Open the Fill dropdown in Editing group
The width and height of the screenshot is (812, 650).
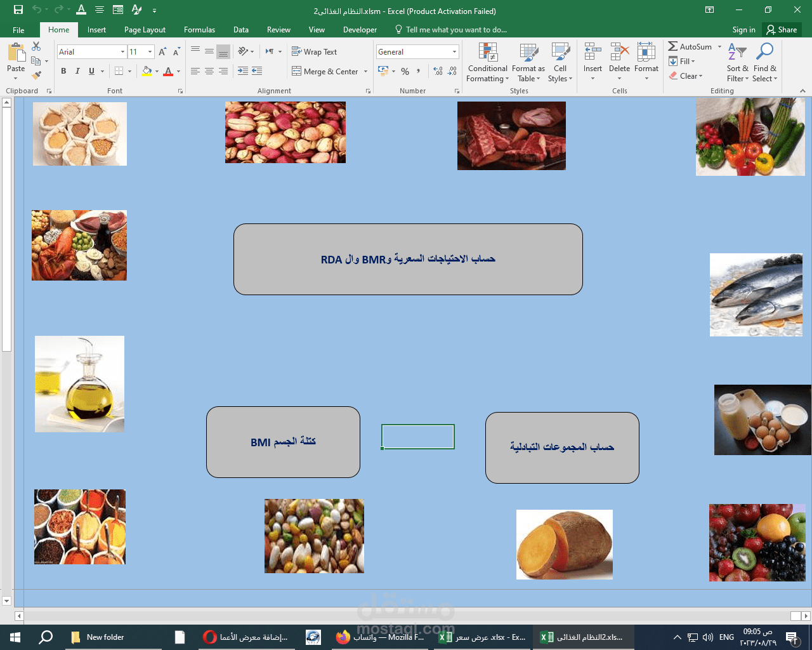coord(682,61)
